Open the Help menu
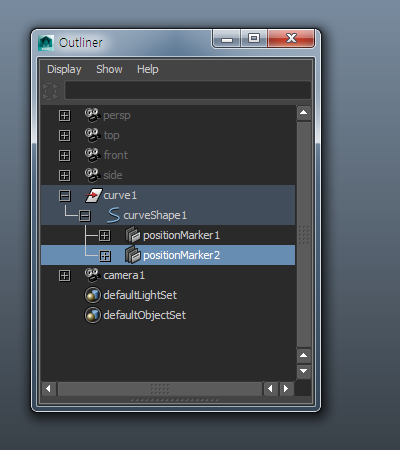The width and height of the screenshot is (400, 450). (148, 69)
